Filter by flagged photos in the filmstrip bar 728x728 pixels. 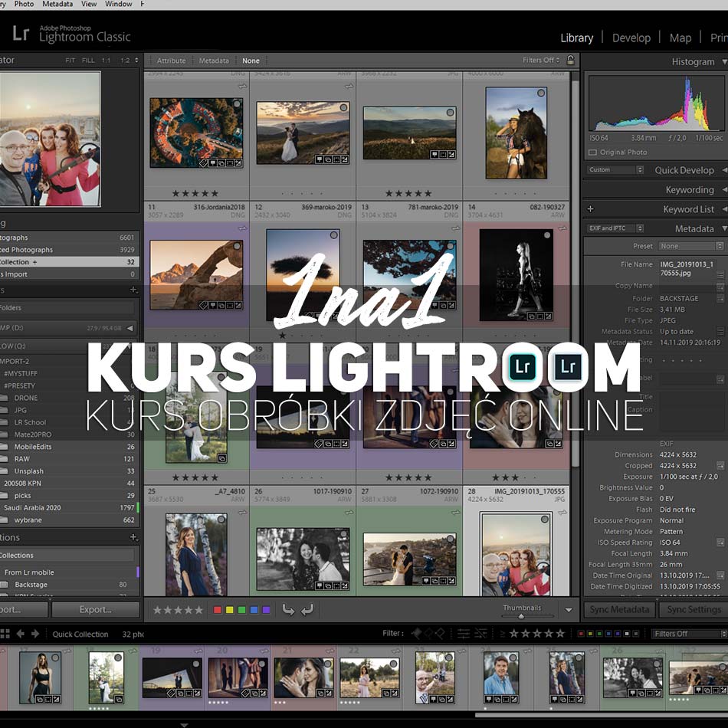417,633
